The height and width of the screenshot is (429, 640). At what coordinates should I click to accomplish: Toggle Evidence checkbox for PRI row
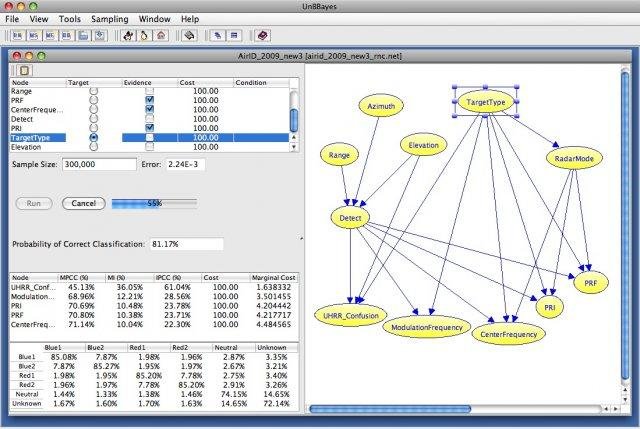(150, 128)
